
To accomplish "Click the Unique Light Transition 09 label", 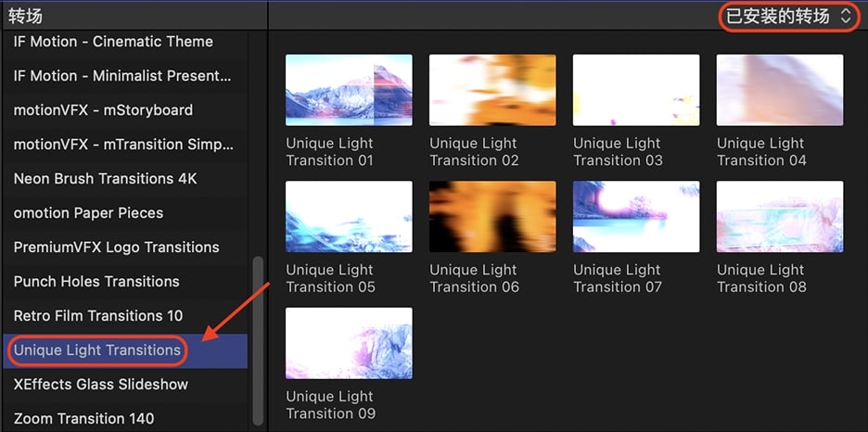I will point(330,405).
